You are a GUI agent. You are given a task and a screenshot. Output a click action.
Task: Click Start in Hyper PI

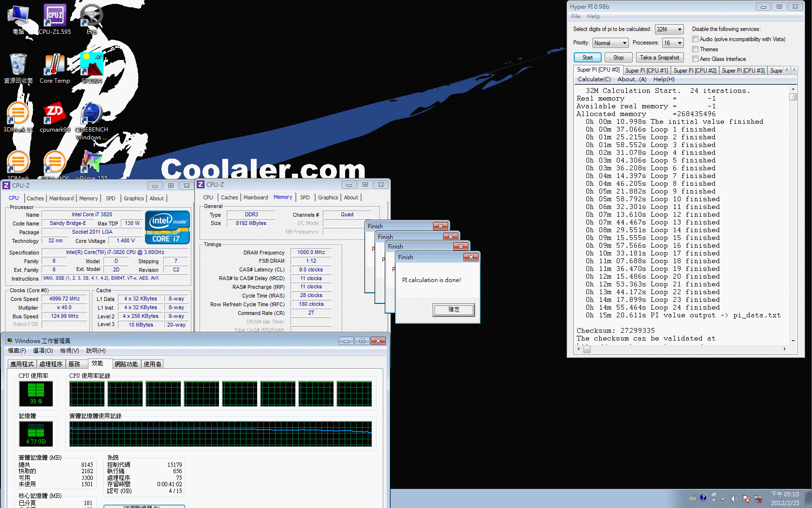pyautogui.click(x=587, y=58)
